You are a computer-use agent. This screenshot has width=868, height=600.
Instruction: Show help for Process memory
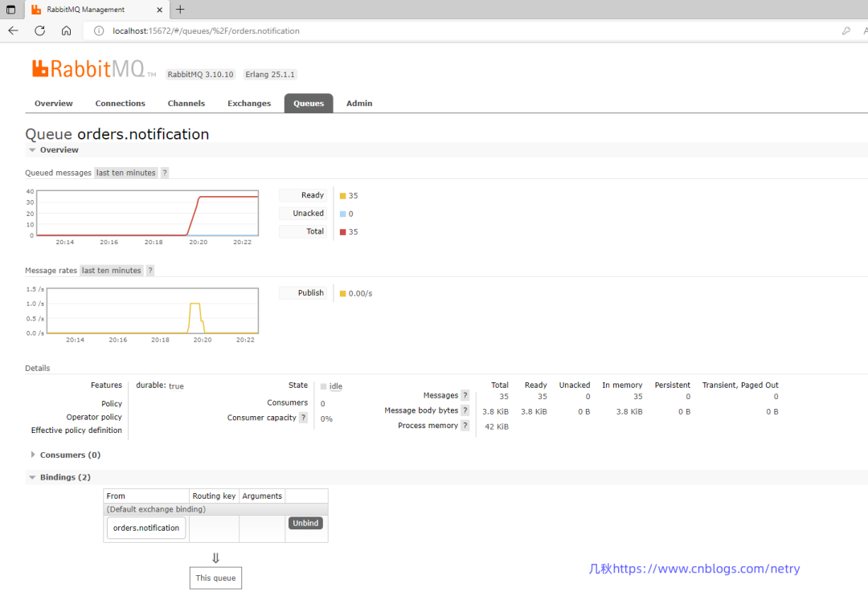coord(465,425)
